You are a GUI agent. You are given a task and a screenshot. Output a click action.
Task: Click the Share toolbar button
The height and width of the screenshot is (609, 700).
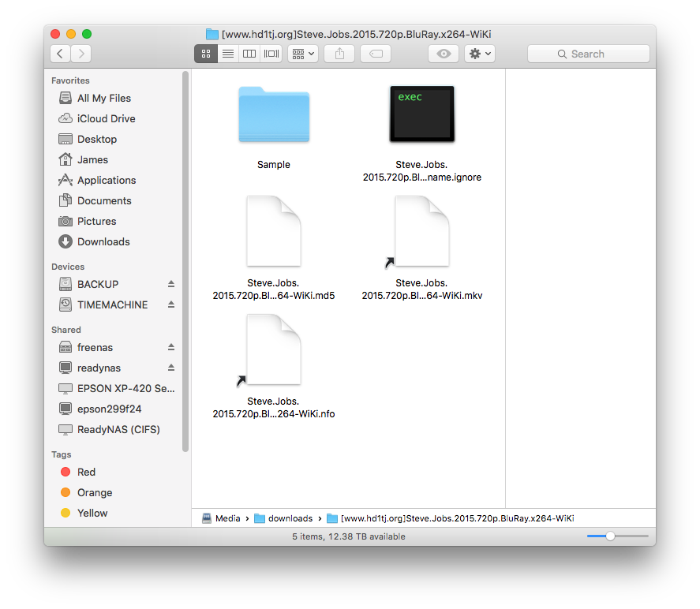click(x=339, y=54)
